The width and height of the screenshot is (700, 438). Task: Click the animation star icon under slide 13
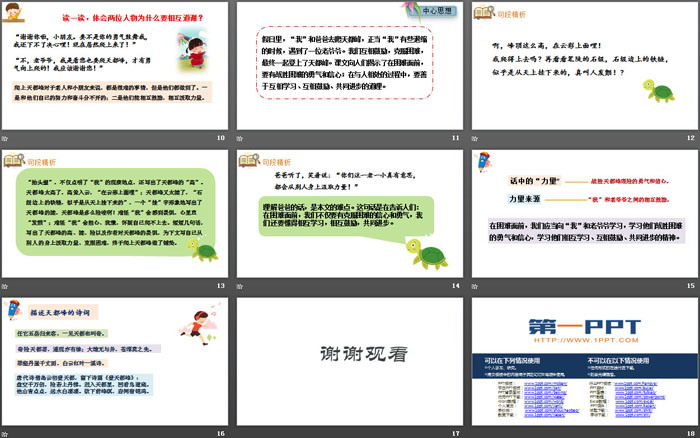4,286
